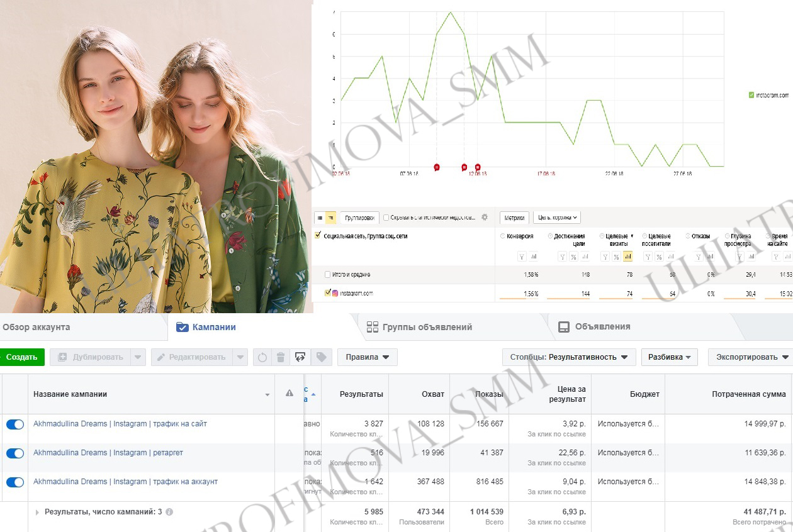Click the Дублировать button
Screen dimensions: 793x532
(90, 357)
